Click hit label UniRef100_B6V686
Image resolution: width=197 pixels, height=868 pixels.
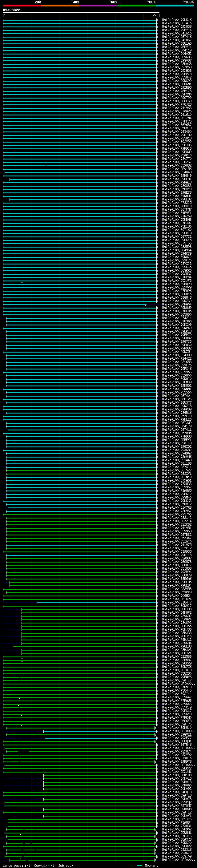click(x=176, y=57)
